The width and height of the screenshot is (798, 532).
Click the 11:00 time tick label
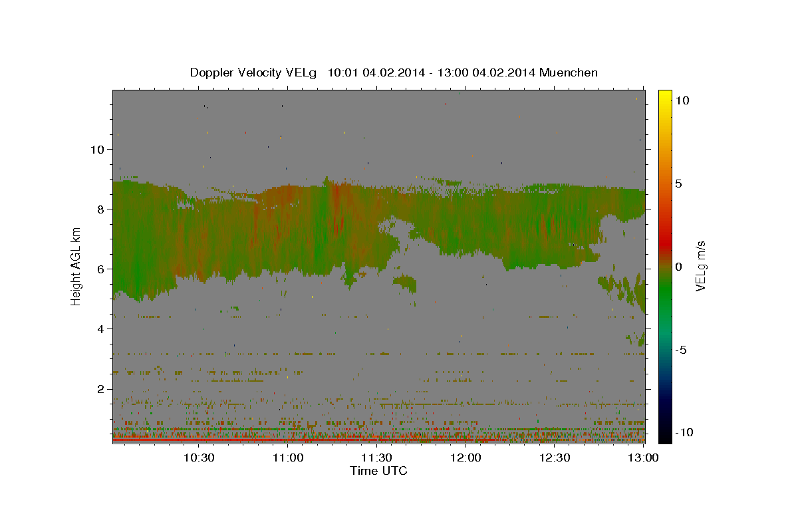[288, 458]
